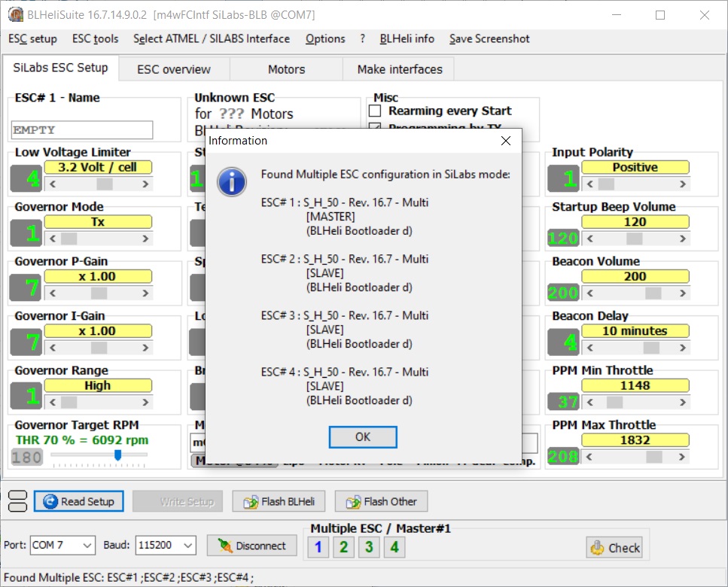Decrease Governor Mode with left arrow
Image resolution: width=728 pixels, height=587 pixels.
(53, 239)
